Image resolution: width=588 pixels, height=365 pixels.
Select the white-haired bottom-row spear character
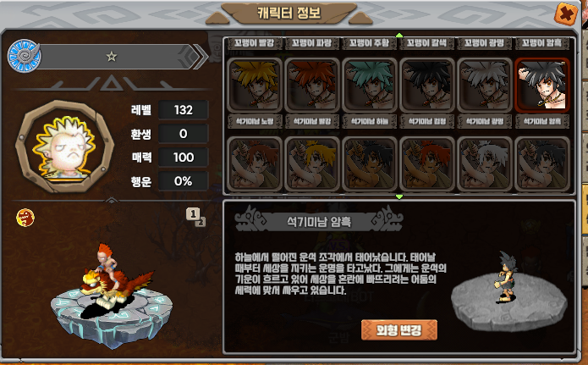point(485,163)
